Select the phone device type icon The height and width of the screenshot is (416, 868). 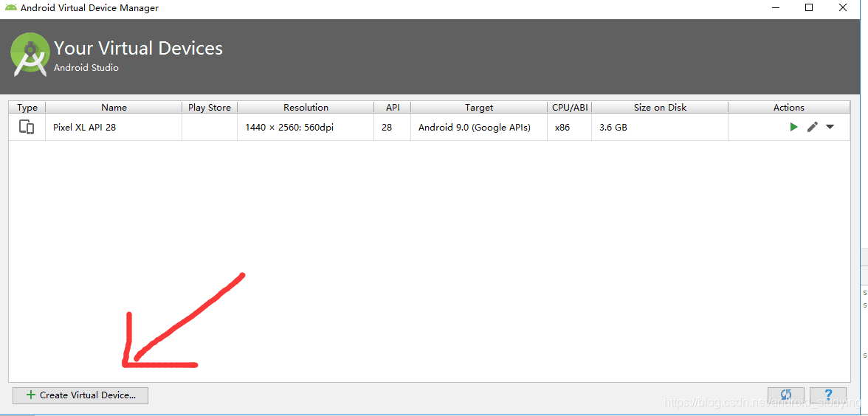(27, 127)
